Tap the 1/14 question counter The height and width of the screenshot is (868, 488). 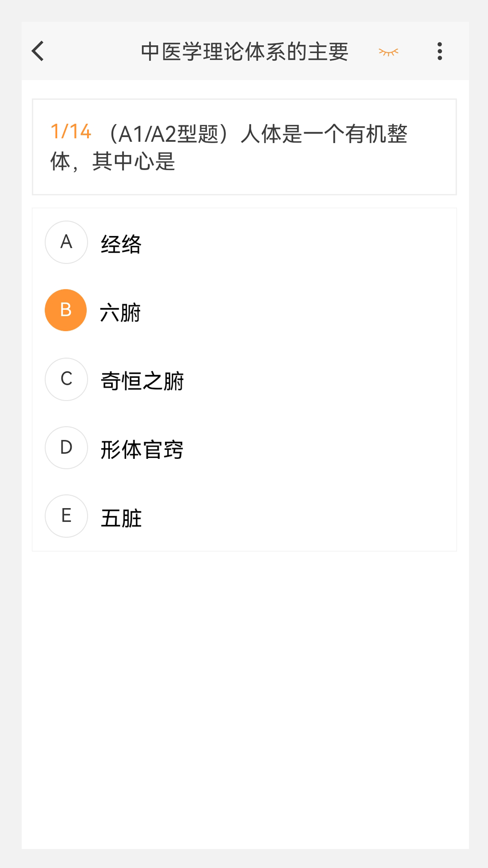[x=71, y=132]
